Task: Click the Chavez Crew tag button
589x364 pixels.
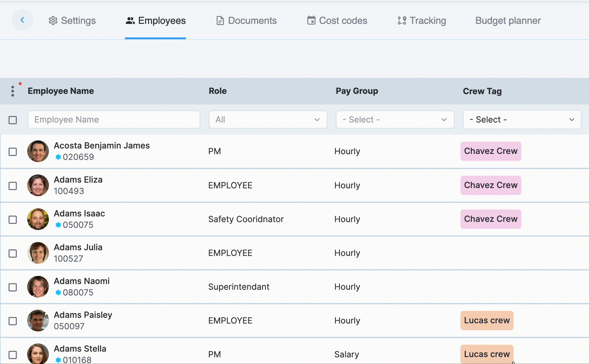Action: tap(491, 151)
